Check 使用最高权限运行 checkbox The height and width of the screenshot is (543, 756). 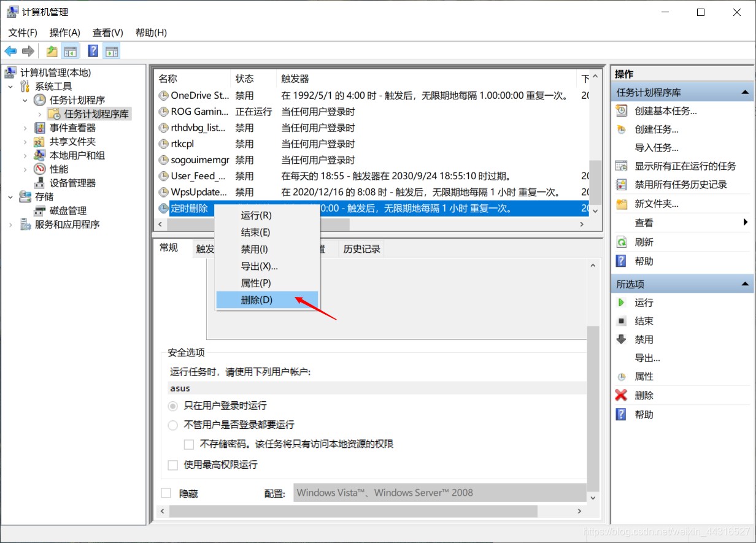pos(172,465)
